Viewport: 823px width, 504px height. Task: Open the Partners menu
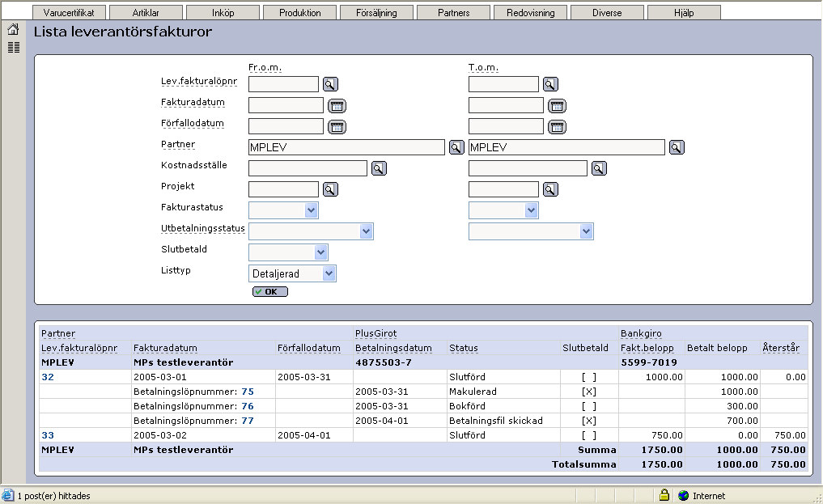(453, 13)
